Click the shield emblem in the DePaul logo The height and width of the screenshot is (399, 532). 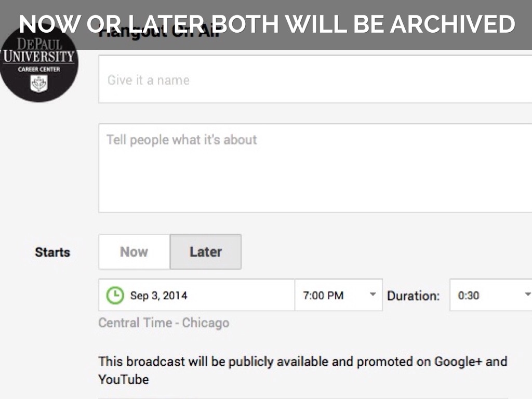coord(39,83)
